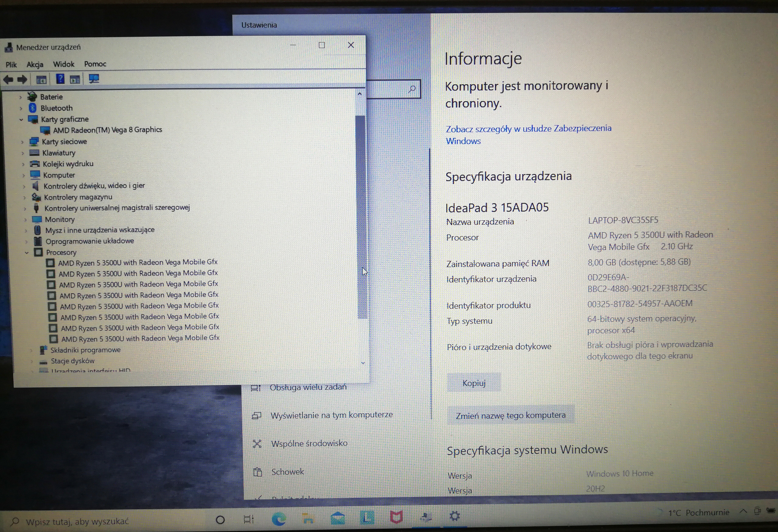This screenshot has height=532, width=778.
Task: Open the Akcja menu
Action: (35, 64)
